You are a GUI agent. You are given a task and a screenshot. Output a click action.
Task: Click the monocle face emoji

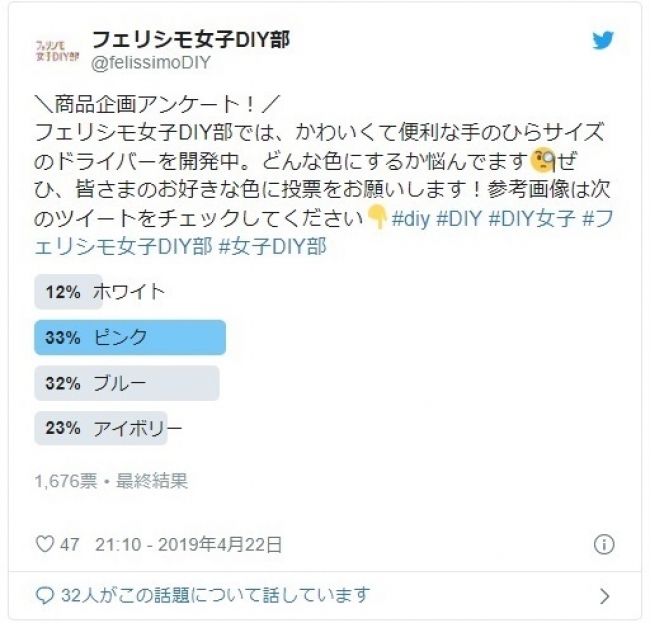(543, 160)
